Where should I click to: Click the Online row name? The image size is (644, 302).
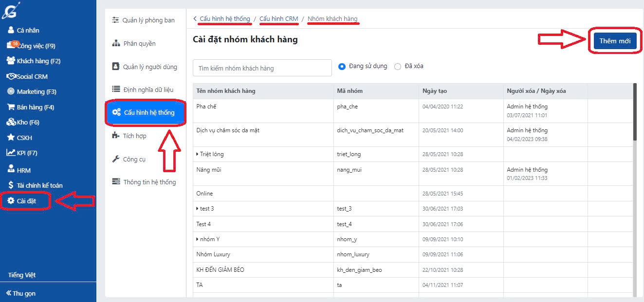(204, 194)
